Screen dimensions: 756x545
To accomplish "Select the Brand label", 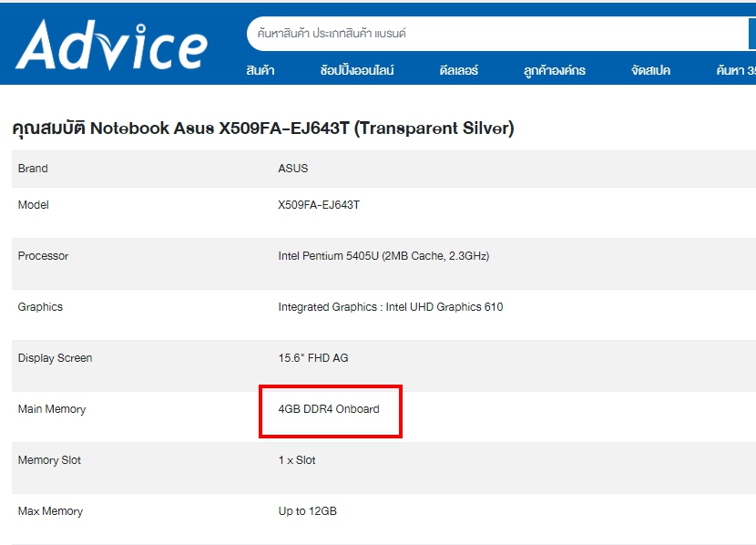I will 33,169.
